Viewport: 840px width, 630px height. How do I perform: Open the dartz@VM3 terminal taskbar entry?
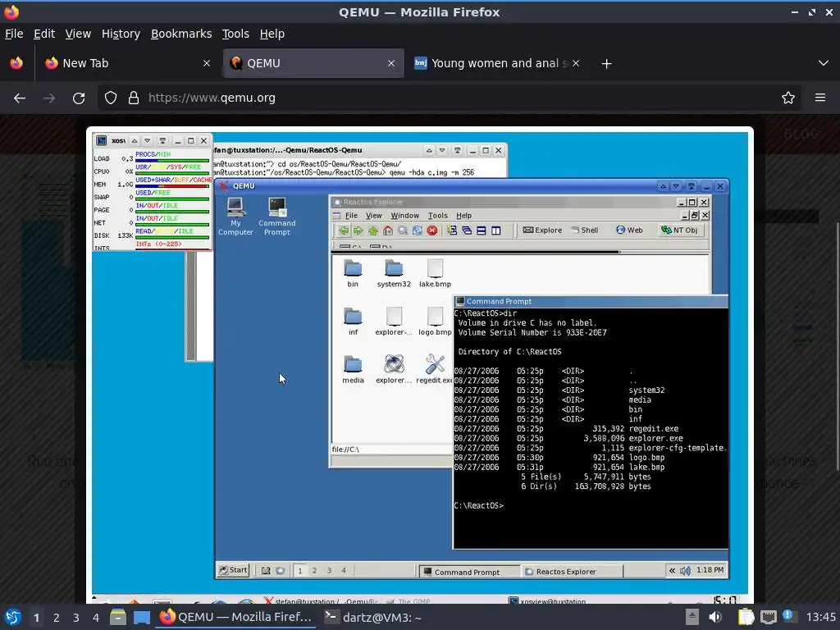(374, 617)
